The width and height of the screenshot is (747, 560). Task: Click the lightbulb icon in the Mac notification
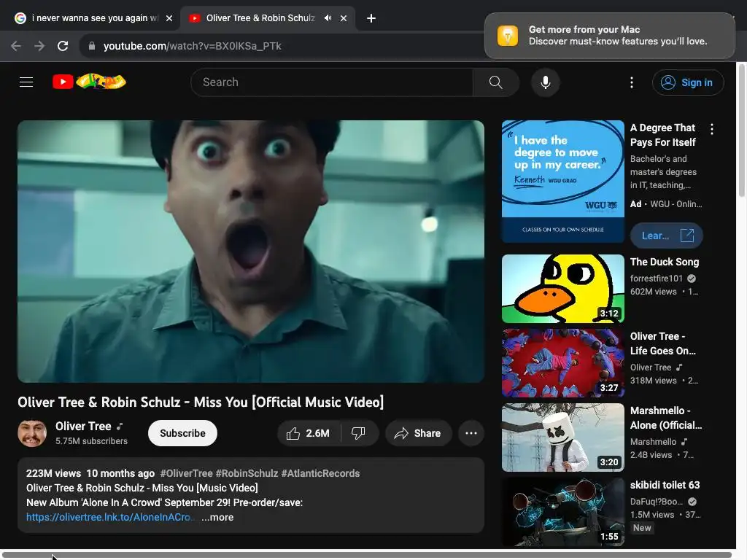click(508, 36)
